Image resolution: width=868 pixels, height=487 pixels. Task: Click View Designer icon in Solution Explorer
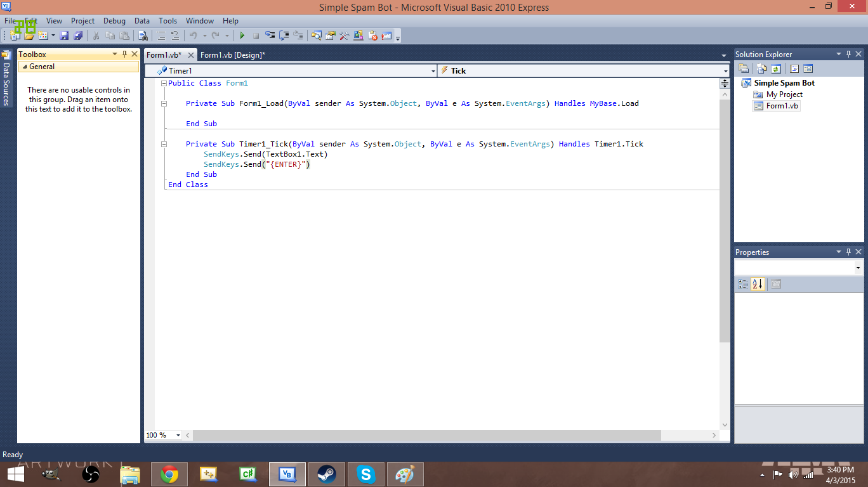[808, 68]
